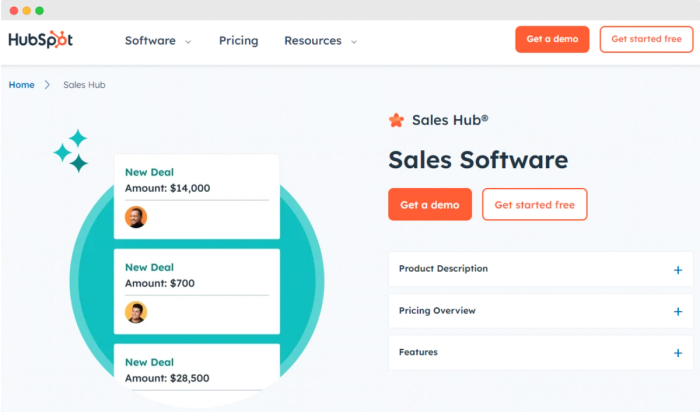
Task: Click the avatar on the $14,000 deal
Action: 136,217
